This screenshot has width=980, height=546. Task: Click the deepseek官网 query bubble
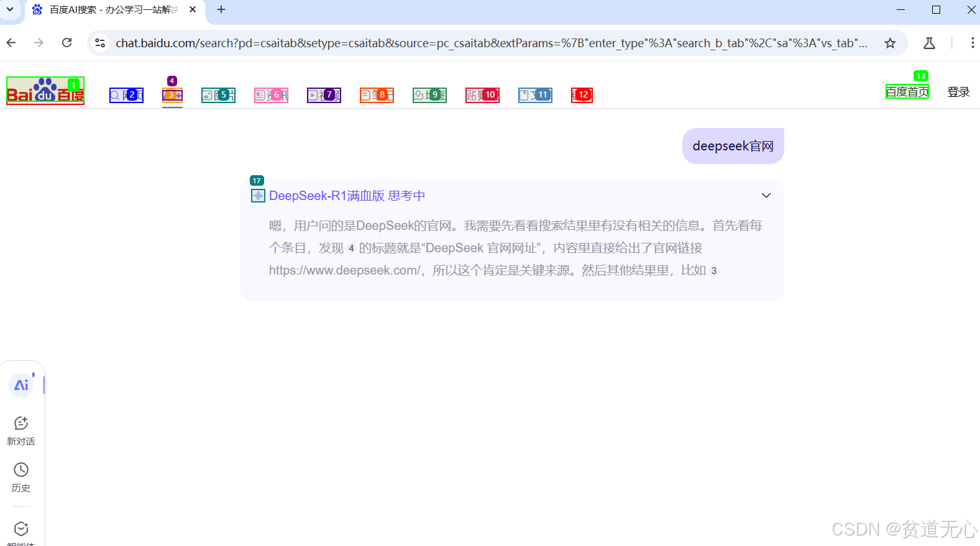(x=733, y=146)
